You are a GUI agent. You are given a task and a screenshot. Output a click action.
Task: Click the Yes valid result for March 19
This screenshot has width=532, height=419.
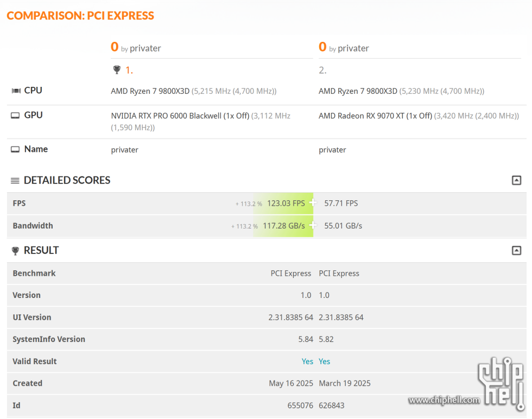coord(325,361)
